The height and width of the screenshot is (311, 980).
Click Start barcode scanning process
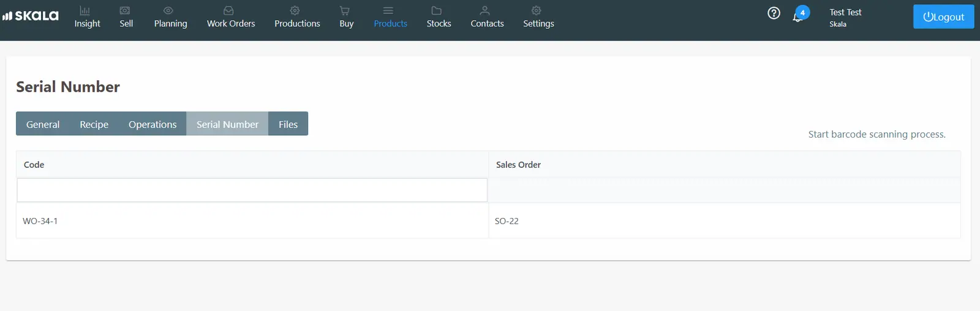(876, 134)
